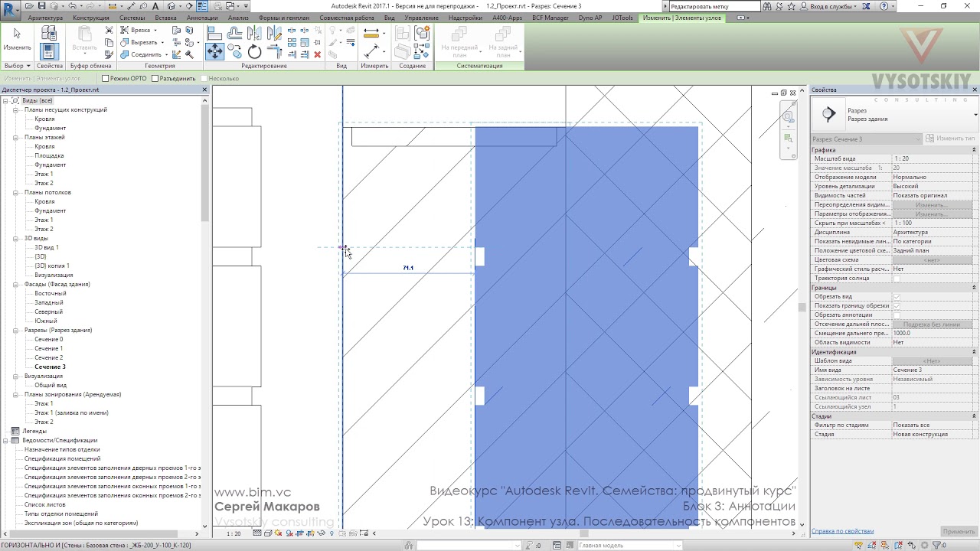Click the Масштаб вида value field
The width and height of the screenshot is (980, 551).
click(x=933, y=159)
